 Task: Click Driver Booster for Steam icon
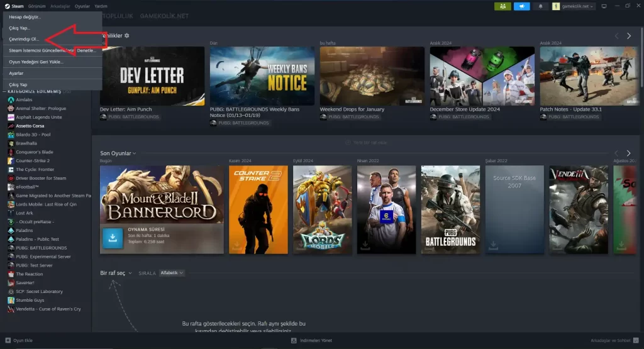[x=11, y=178]
